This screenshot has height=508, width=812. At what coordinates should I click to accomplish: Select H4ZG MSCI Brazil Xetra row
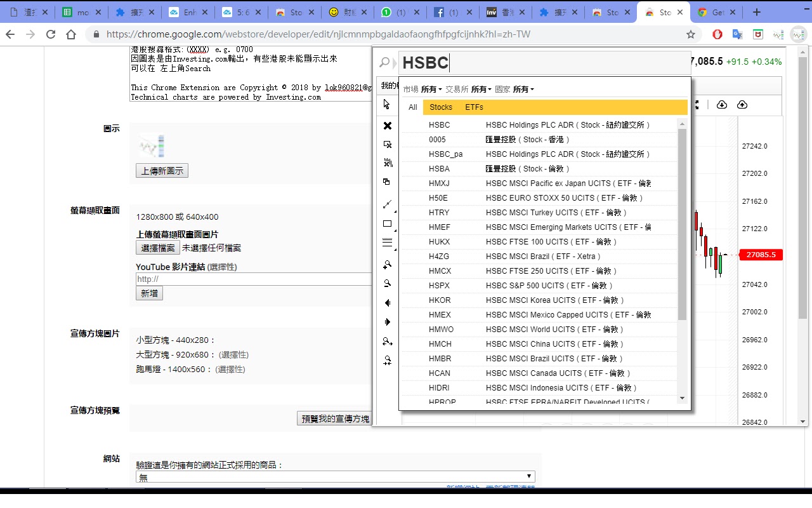pos(539,257)
